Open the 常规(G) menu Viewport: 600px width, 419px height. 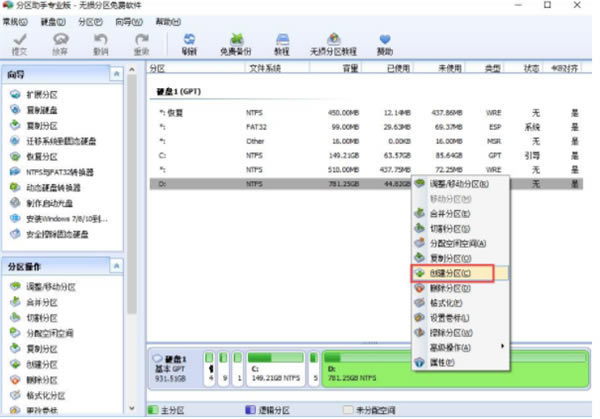15,22
